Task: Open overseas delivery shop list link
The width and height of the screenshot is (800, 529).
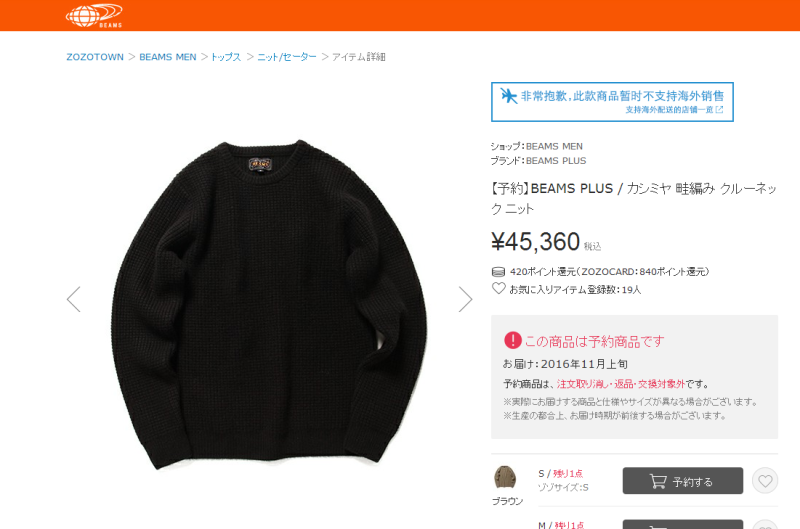Action: [674, 110]
